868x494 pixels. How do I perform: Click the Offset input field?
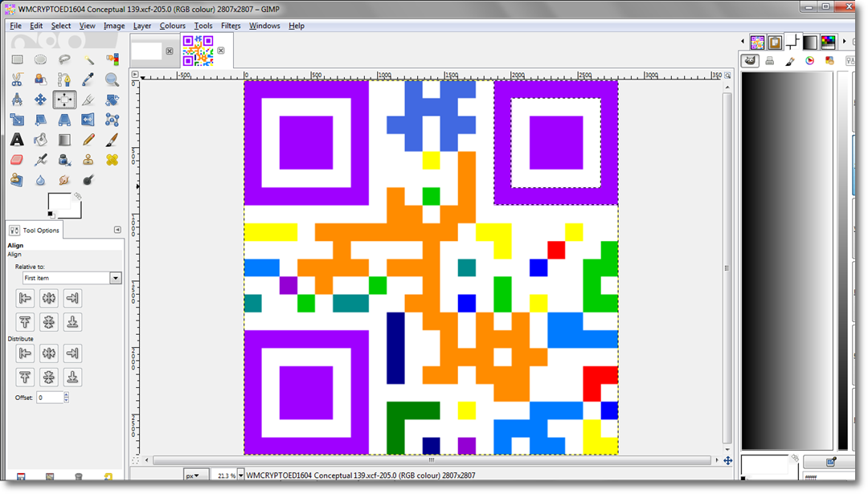point(50,397)
